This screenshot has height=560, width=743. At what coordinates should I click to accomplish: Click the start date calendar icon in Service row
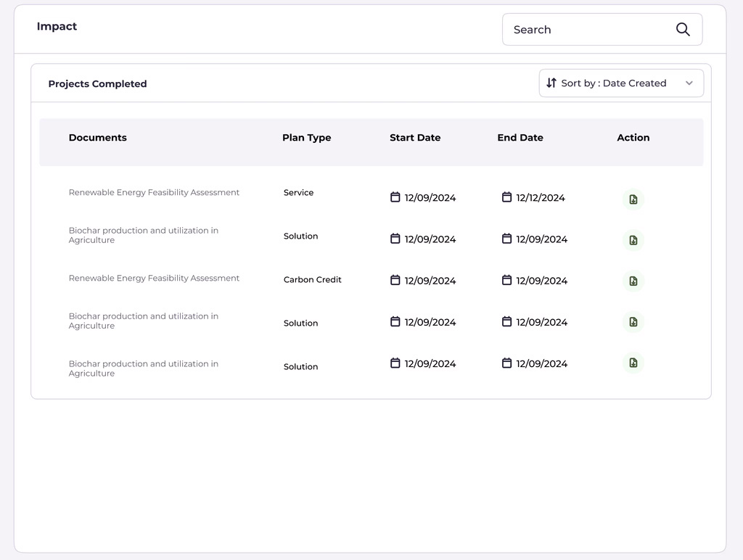(x=395, y=197)
